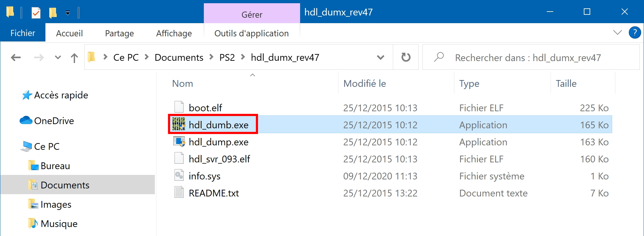This screenshot has width=644, height=236.
Task: Click the Properties checkmark icon in title bar
Action: pos(36,13)
